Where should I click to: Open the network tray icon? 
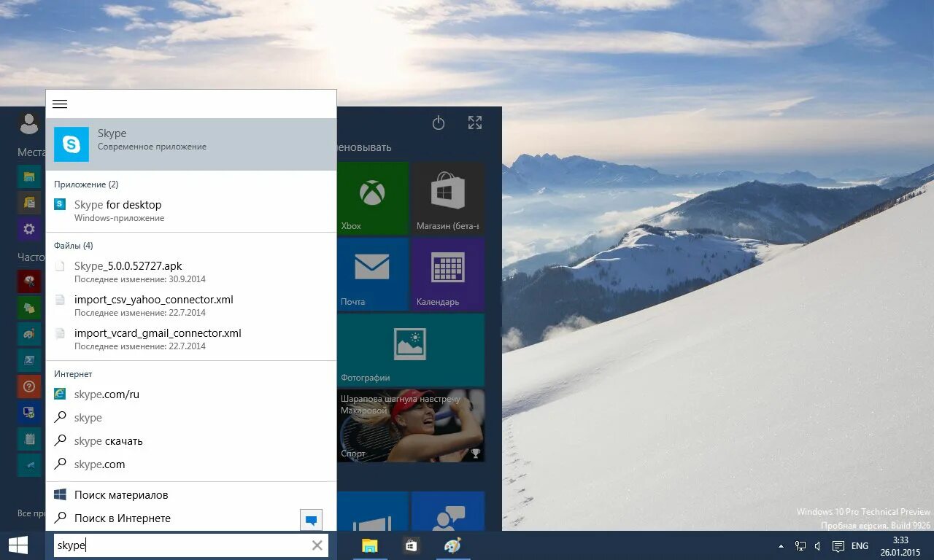pyautogui.click(x=800, y=545)
